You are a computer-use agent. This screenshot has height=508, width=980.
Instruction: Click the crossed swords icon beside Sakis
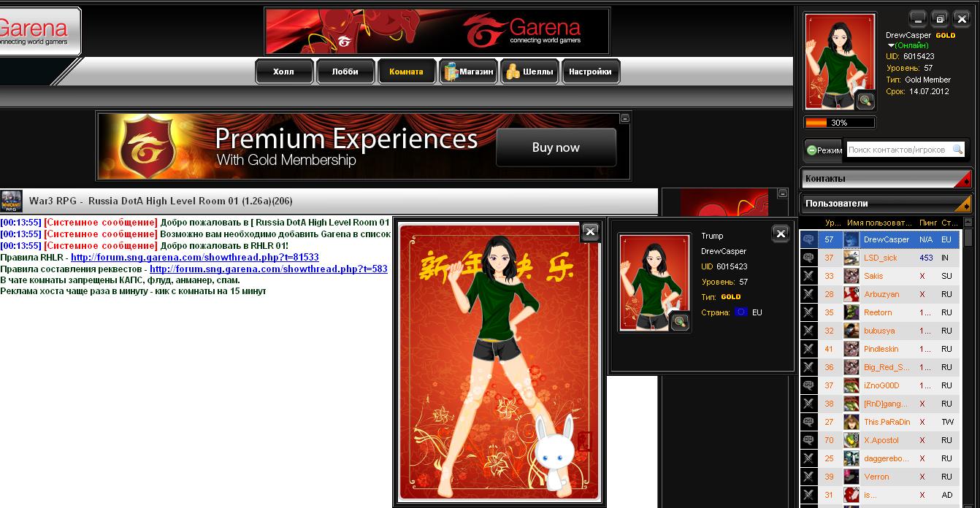point(808,276)
